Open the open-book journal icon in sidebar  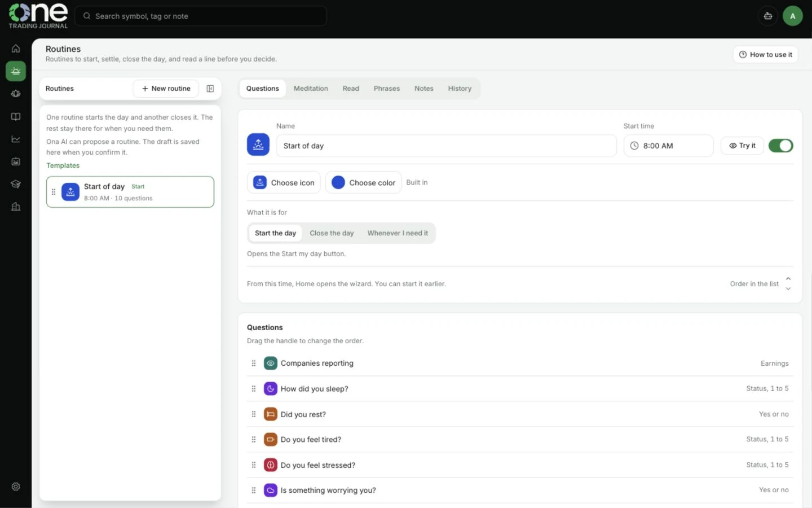[16, 116]
